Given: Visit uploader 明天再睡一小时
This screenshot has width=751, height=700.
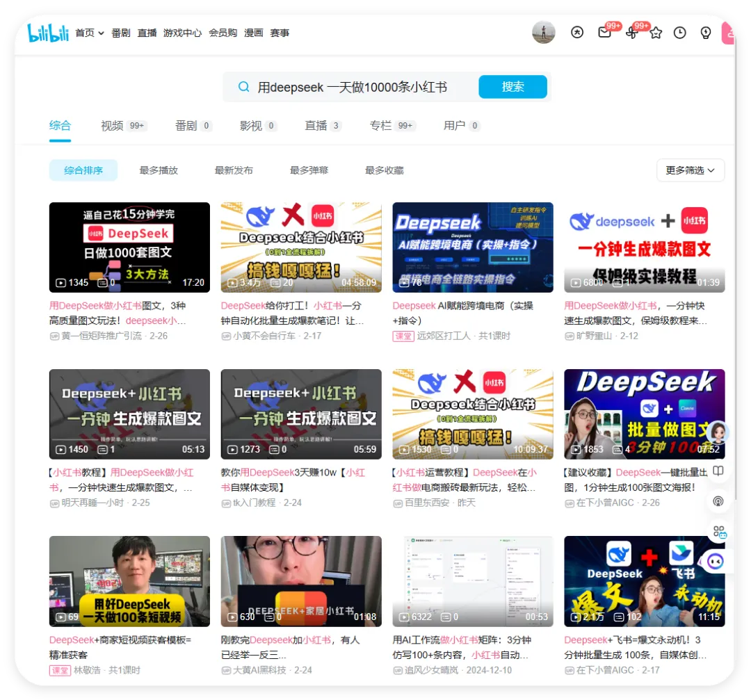Looking at the screenshot, I should tap(92, 503).
